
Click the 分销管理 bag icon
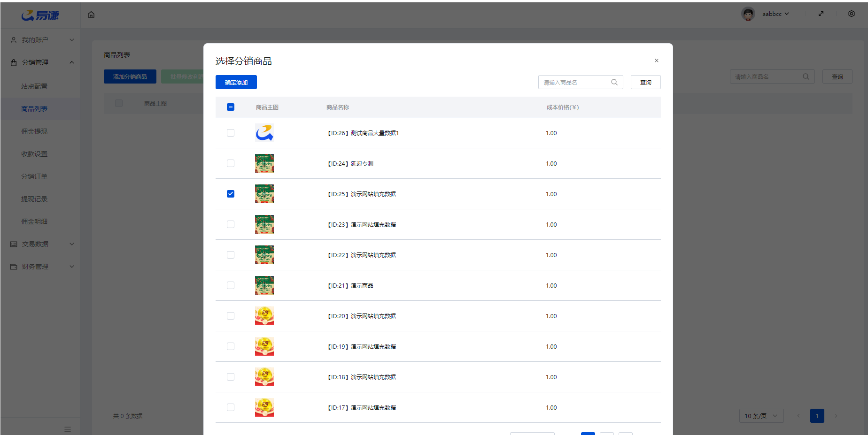pos(14,62)
